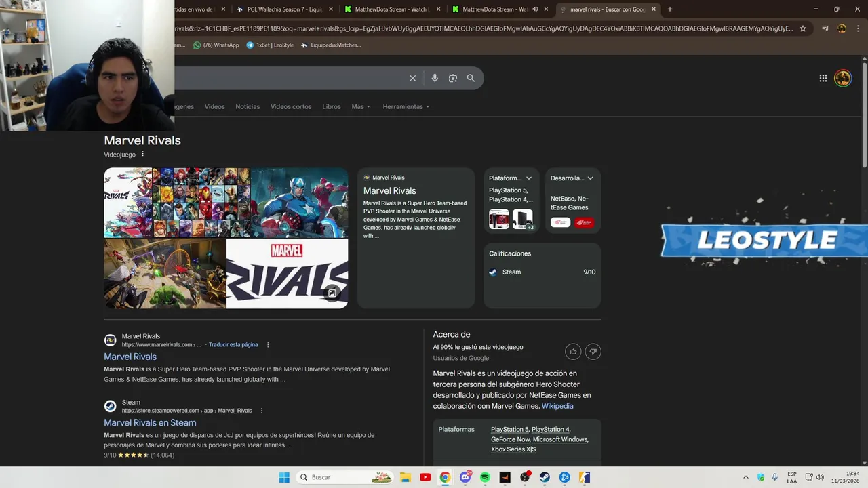Screen dimensions: 868x488
Task: Switch to the Videos cortos tab
Action: point(291,106)
